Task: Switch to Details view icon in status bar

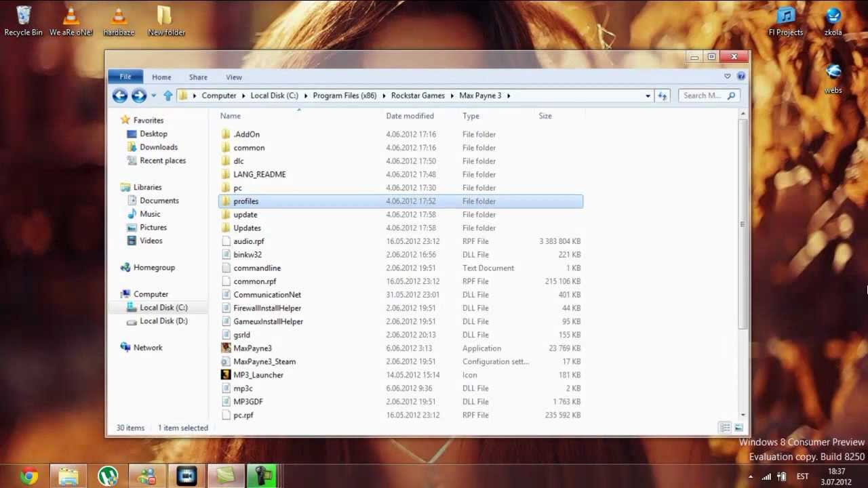Action: (x=725, y=428)
